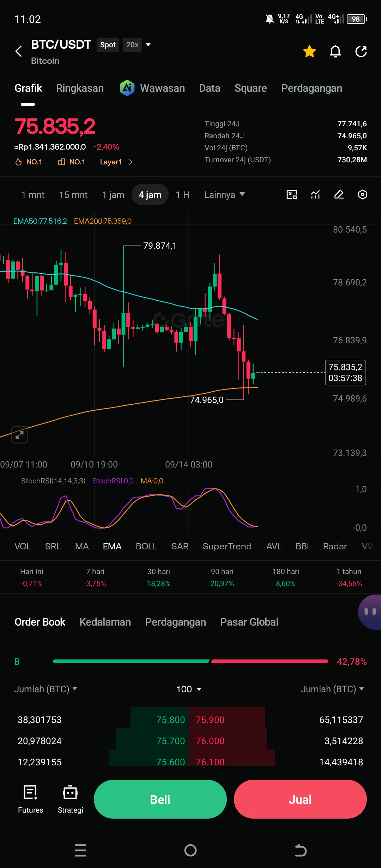Viewport: 381px width, 868px height.
Task: Expand the Layer1 category chevron
Action: pyautogui.click(x=131, y=162)
